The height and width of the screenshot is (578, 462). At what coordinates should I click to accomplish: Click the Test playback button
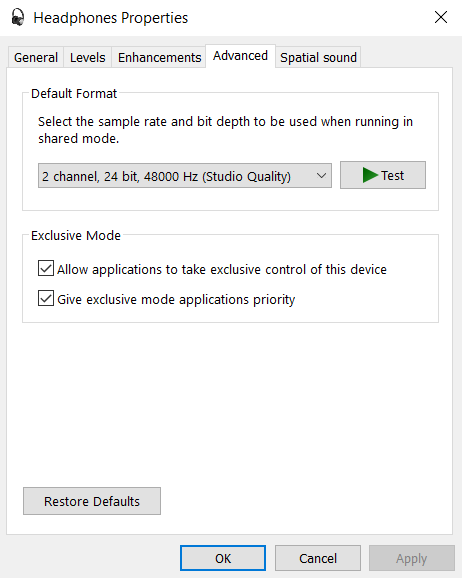383,175
